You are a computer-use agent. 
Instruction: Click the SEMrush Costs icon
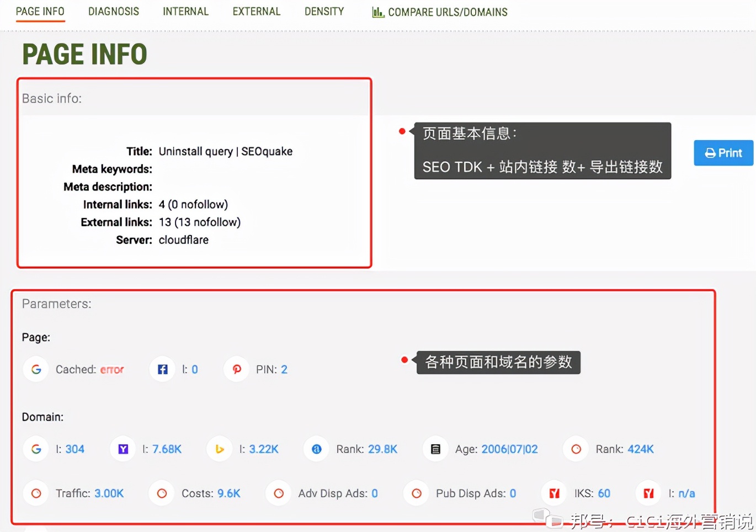click(x=161, y=493)
